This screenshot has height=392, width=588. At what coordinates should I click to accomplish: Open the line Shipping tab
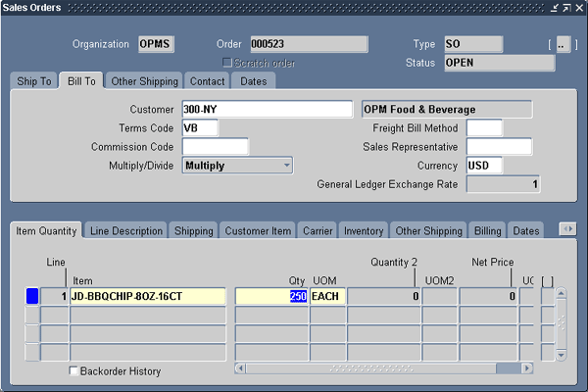click(x=193, y=230)
